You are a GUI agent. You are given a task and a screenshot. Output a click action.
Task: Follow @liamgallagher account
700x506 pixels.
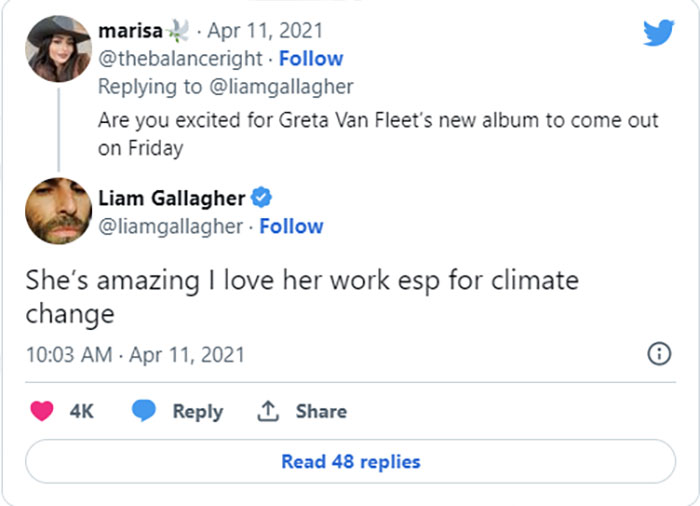pos(291,227)
